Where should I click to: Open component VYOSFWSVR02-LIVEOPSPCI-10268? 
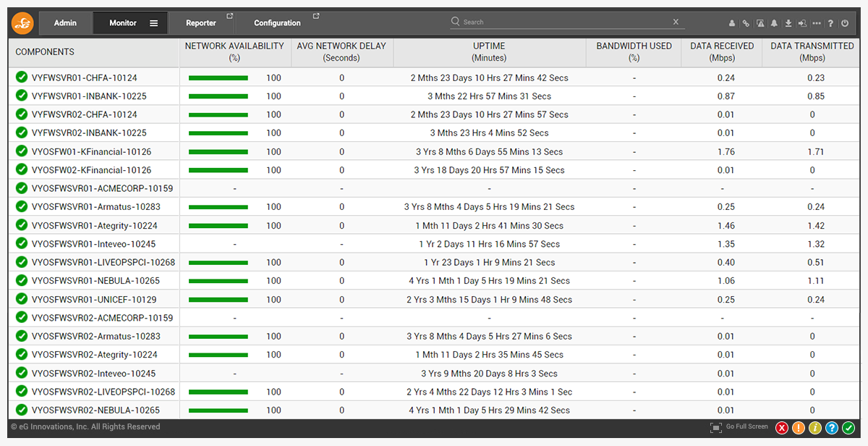click(103, 392)
